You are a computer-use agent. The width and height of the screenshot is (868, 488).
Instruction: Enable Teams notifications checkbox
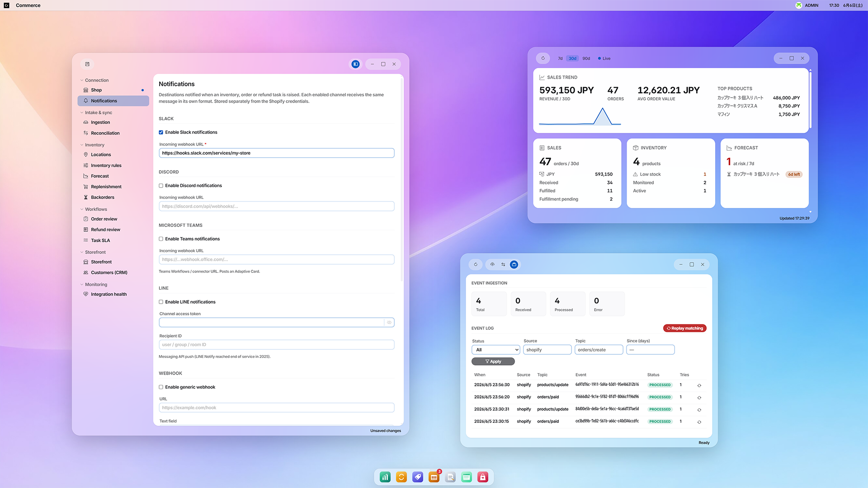point(161,239)
